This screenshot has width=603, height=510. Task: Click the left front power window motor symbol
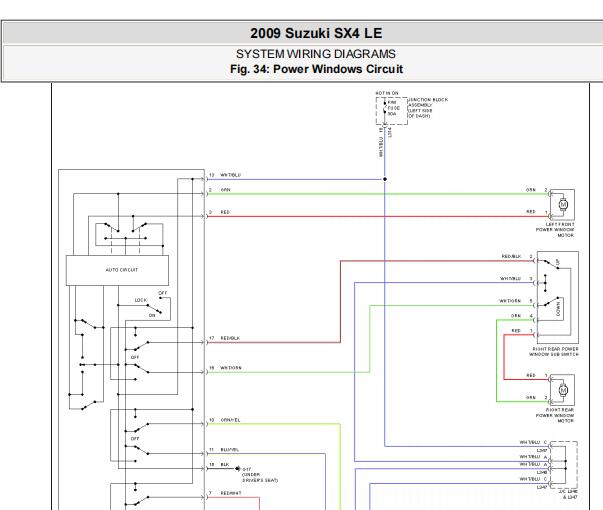563,205
